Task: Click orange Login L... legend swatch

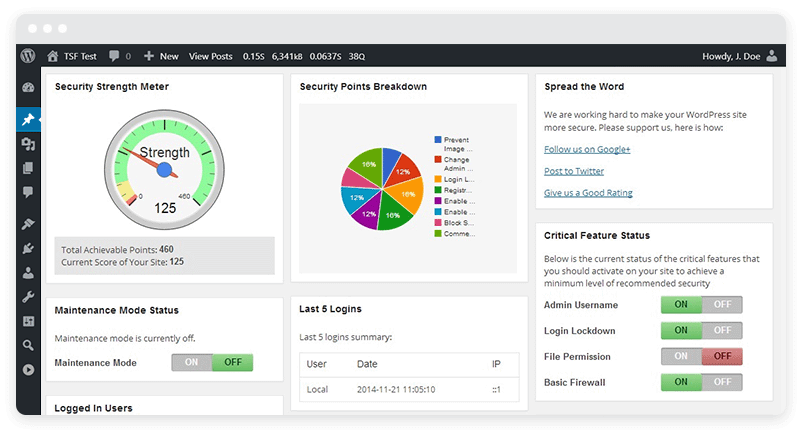Action: [438, 179]
